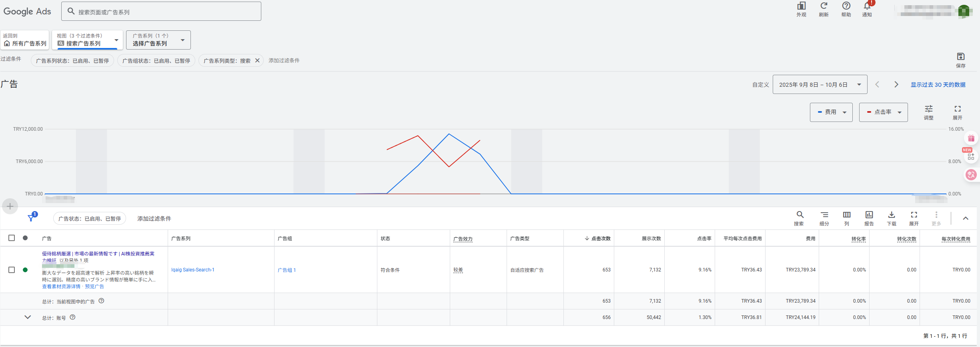Select the header checkbox for all ads
The image size is (980, 347).
(x=12, y=238)
